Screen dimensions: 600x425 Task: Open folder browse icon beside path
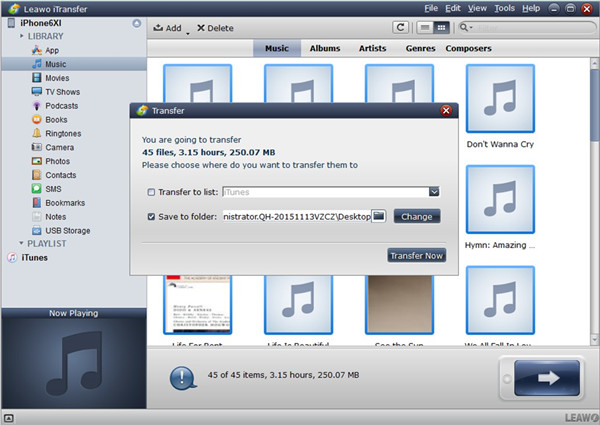click(379, 216)
